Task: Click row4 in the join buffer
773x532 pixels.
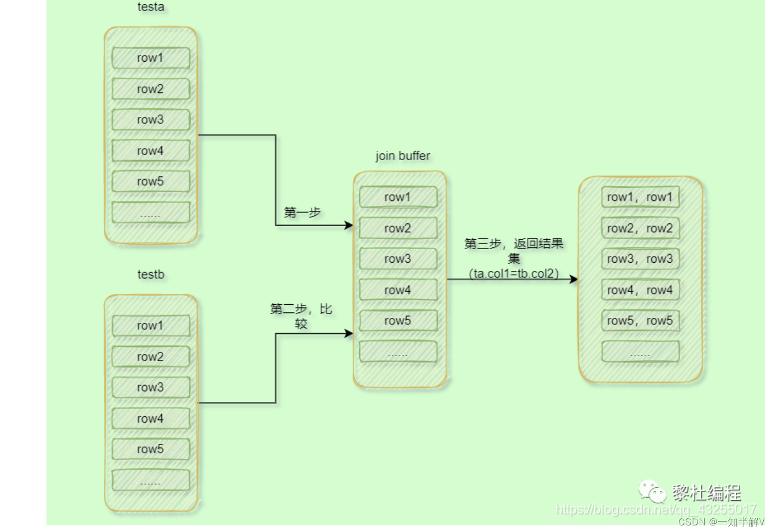Action: click(398, 290)
